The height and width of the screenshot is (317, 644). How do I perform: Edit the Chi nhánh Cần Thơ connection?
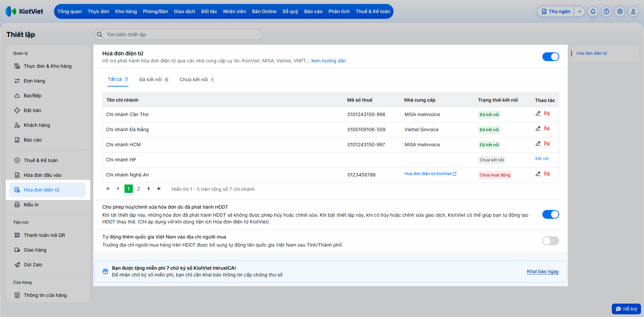pyautogui.click(x=538, y=114)
